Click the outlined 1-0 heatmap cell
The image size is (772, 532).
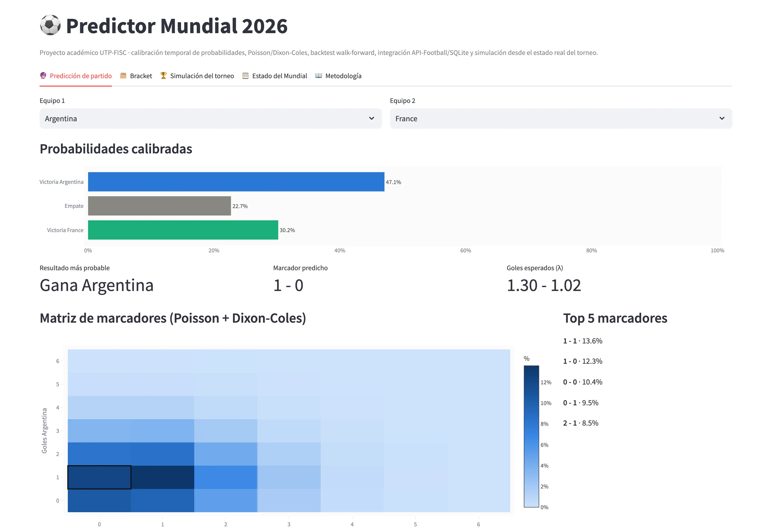(x=99, y=477)
